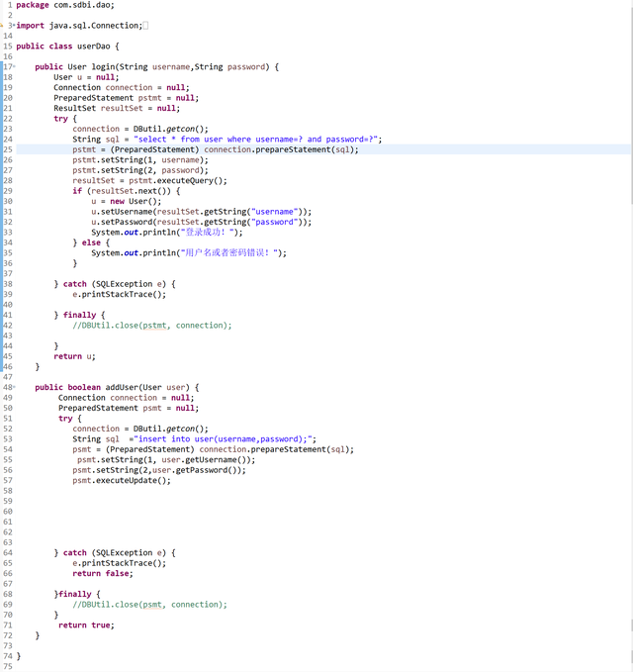Click the warning marker beside the import line

point(2,26)
